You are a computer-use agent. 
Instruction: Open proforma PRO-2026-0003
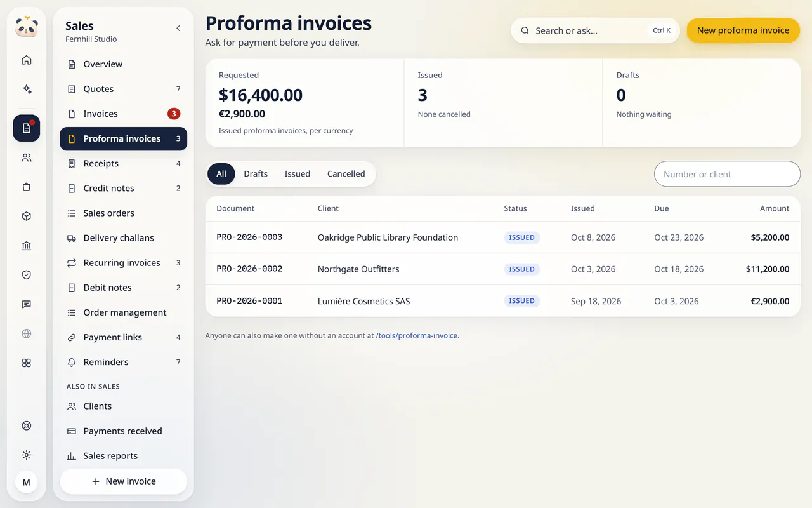pos(249,237)
